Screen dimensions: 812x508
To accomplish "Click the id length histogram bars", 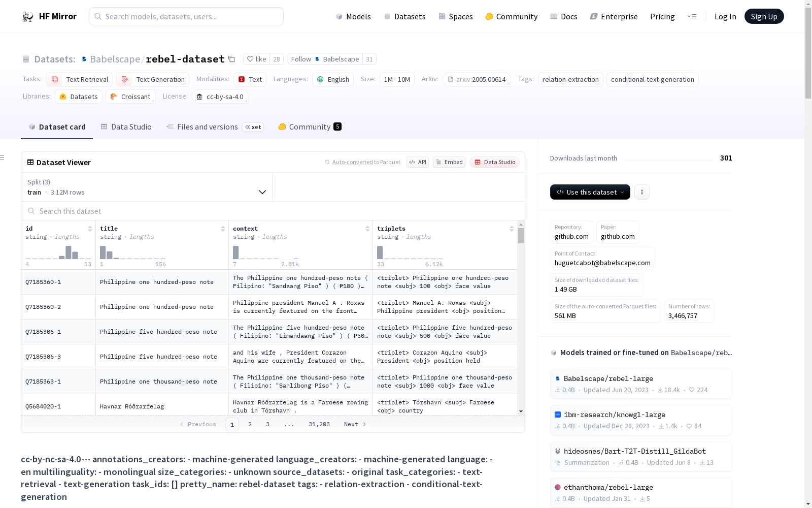I will (58, 252).
